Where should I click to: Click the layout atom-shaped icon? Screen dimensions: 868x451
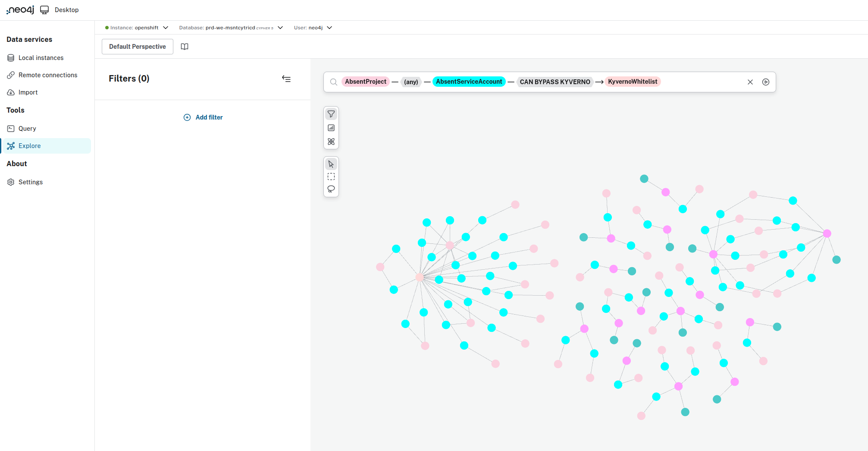click(x=331, y=142)
